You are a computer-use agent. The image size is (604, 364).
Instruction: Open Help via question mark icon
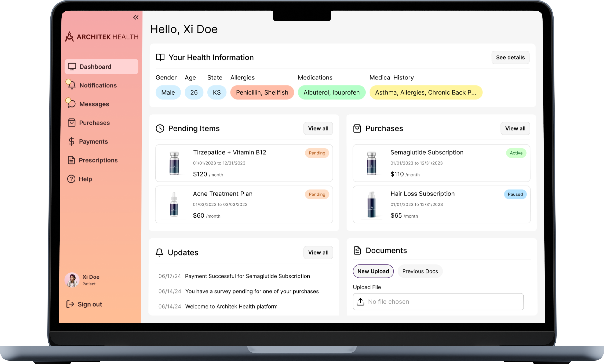tap(71, 179)
